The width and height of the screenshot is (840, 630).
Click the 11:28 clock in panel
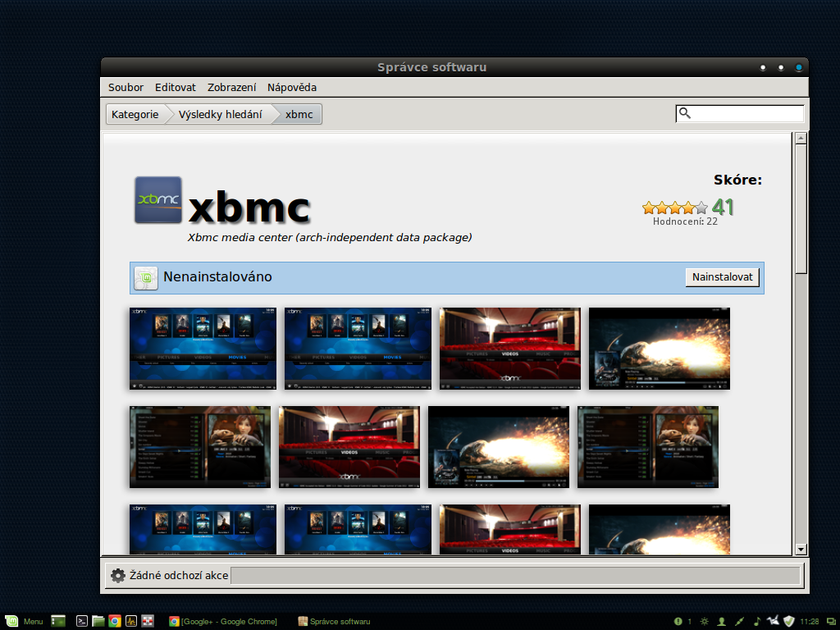[810, 622]
